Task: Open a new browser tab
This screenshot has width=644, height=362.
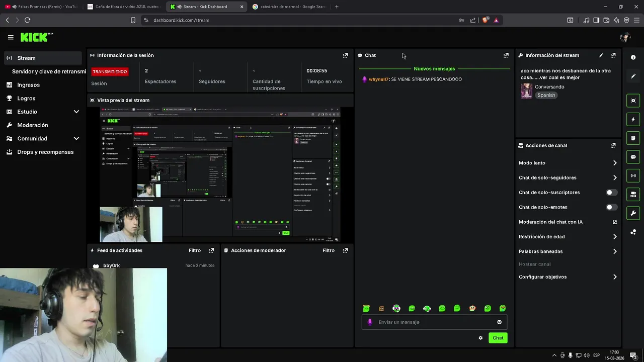Action: [x=337, y=7]
